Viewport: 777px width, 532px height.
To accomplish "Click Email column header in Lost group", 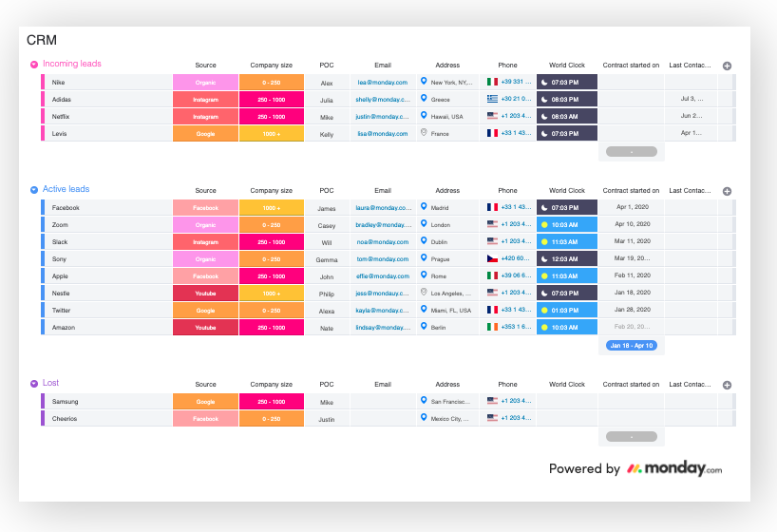I will 383,385.
